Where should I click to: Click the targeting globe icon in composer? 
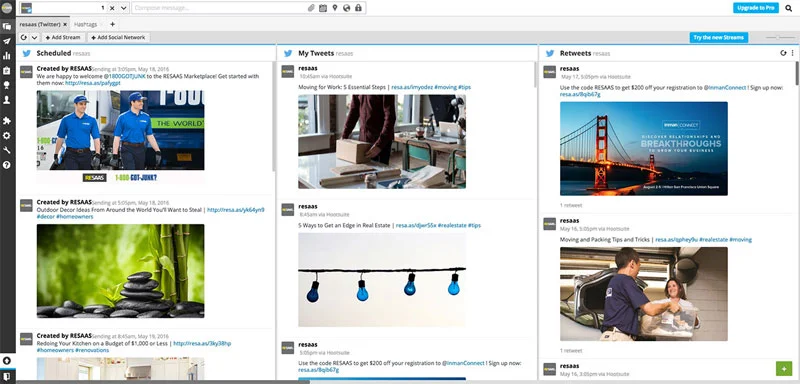346,8
